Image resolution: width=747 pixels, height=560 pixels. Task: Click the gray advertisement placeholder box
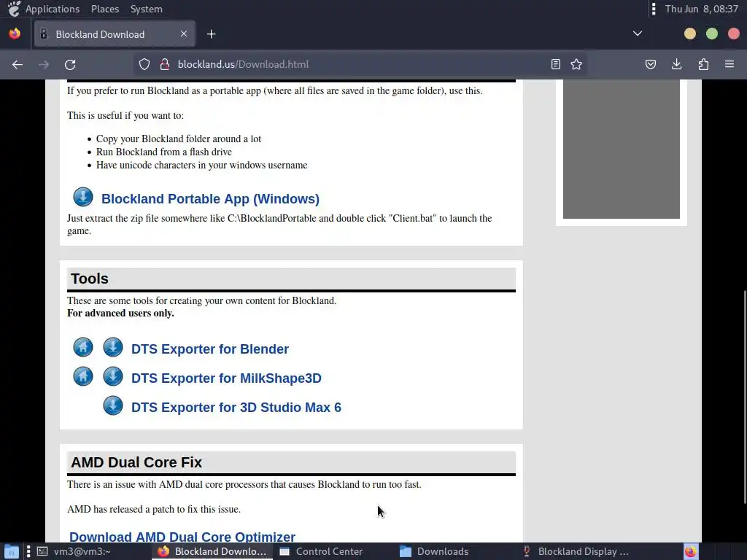point(622,149)
